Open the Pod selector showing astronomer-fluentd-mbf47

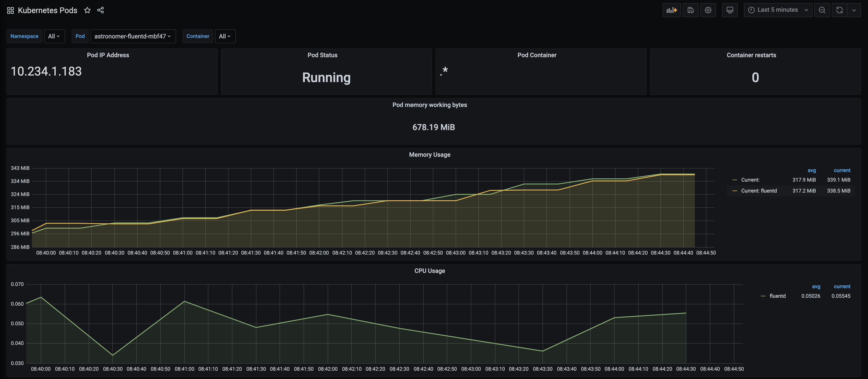click(133, 36)
